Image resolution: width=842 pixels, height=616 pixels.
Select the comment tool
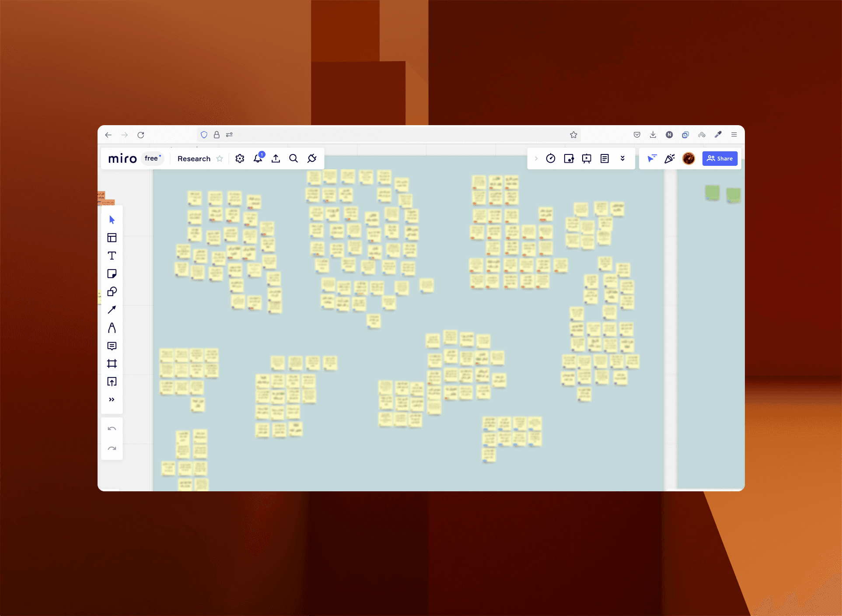click(x=112, y=346)
